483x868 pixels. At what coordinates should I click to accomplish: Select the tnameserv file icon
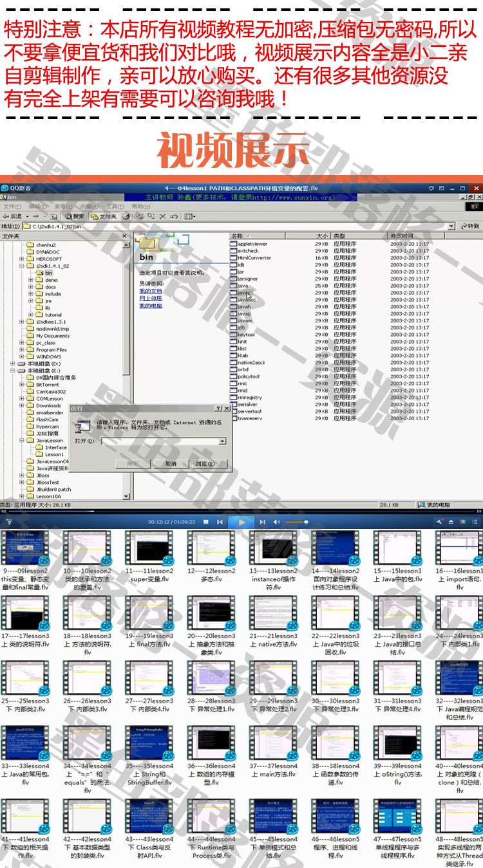[x=234, y=418]
